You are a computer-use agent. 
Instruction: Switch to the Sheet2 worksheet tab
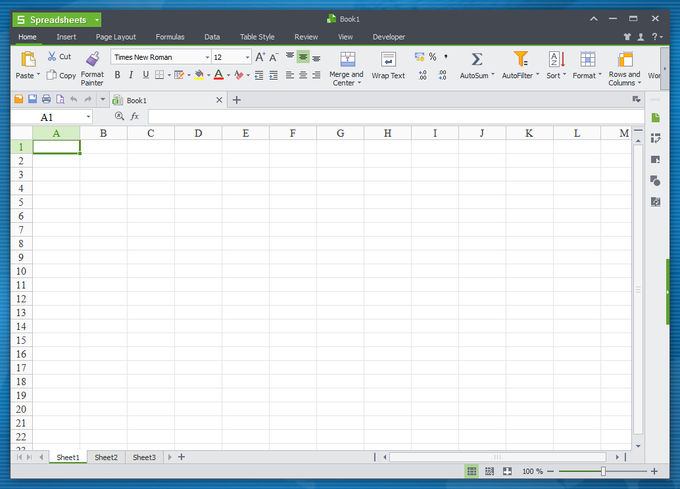106,457
